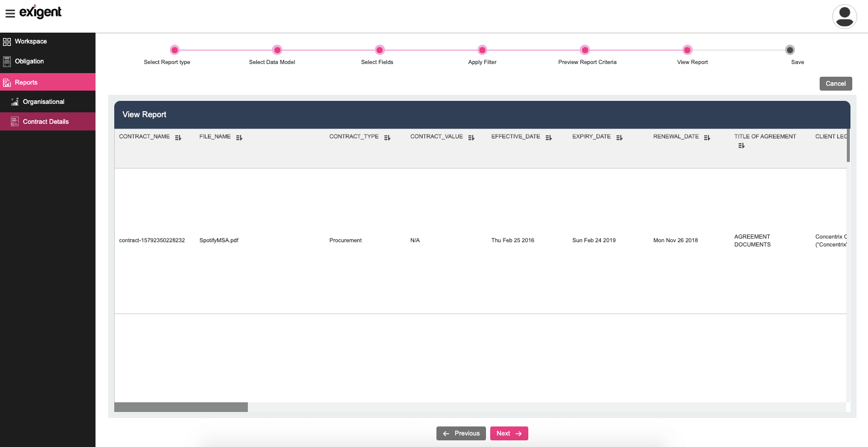Image resolution: width=868 pixels, height=447 pixels.
Task: Click cell contract-15792350228232
Action: pyautogui.click(x=152, y=240)
